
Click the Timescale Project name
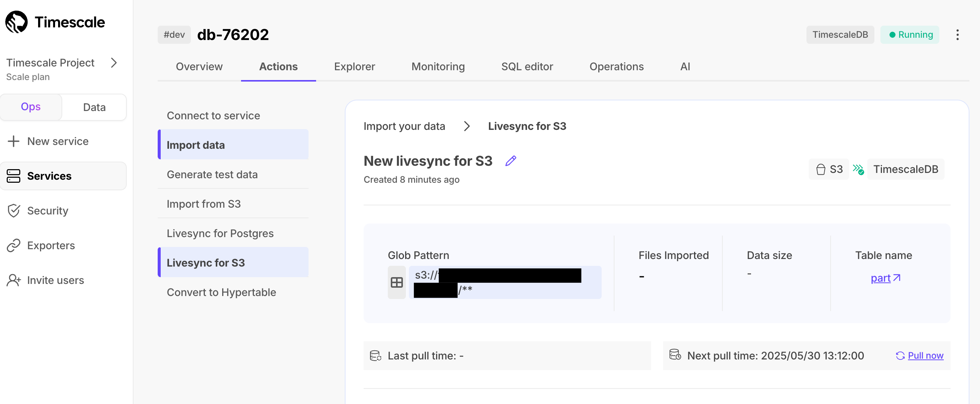click(50, 62)
